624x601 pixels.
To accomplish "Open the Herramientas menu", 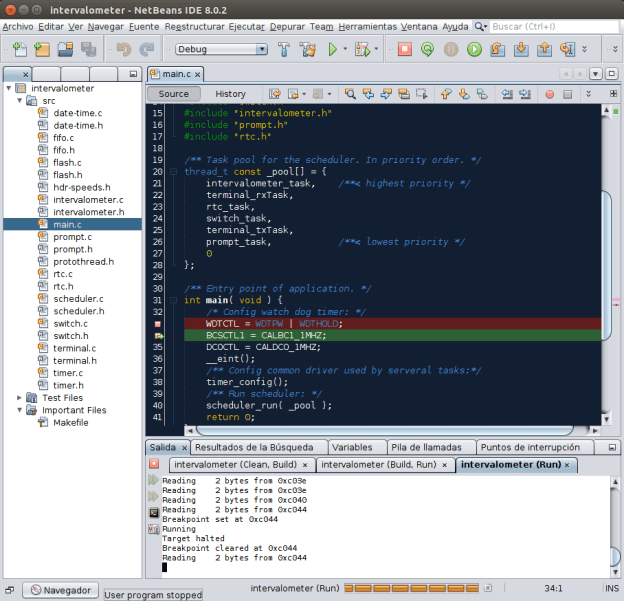I will pos(370,26).
